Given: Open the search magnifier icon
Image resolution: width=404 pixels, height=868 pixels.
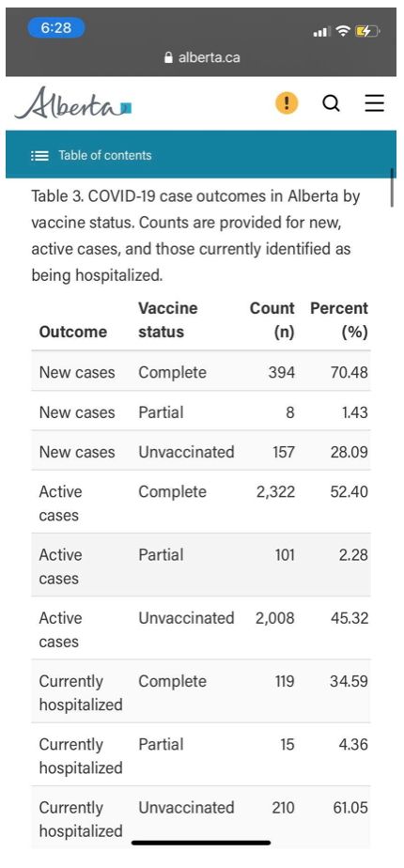Looking at the screenshot, I should (x=331, y=103).
